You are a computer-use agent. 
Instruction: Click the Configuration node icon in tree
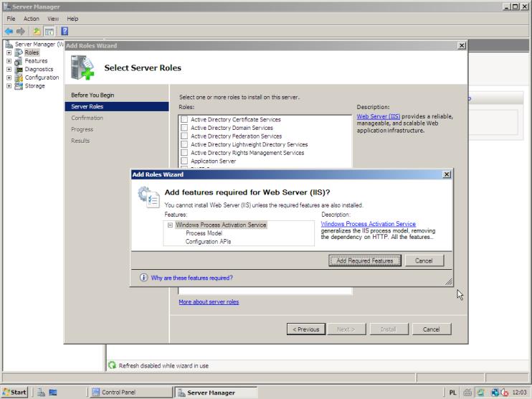tap(19, 78)
